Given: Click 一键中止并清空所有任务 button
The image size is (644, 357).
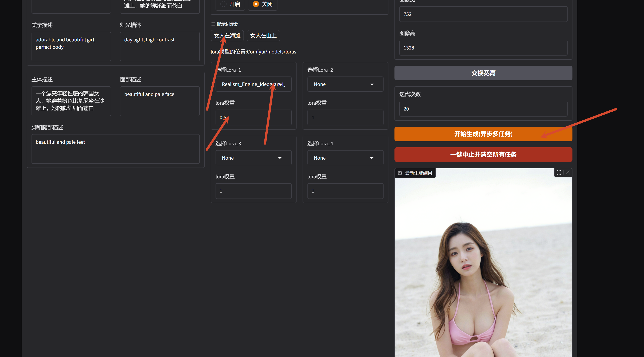Looking at the screenshot, I should 483,155.
